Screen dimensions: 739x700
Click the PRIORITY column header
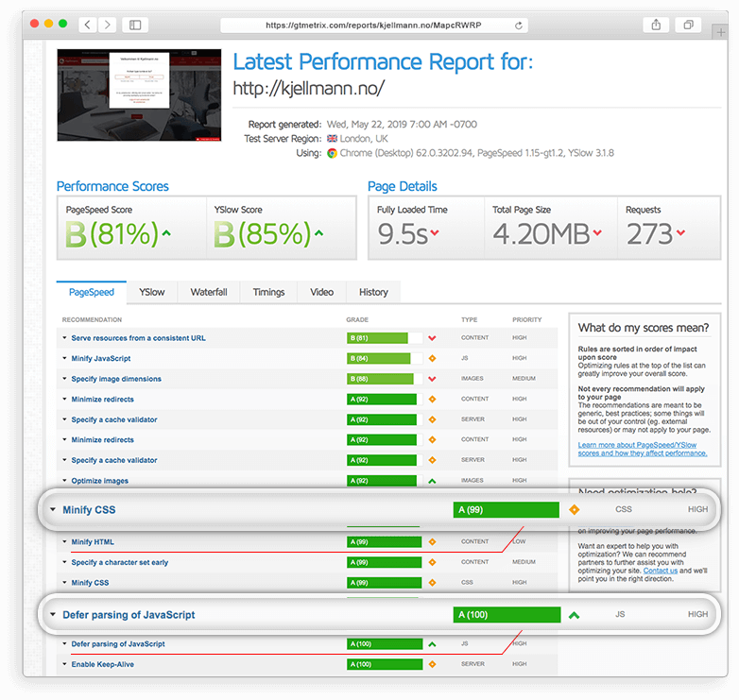(527, 320)
